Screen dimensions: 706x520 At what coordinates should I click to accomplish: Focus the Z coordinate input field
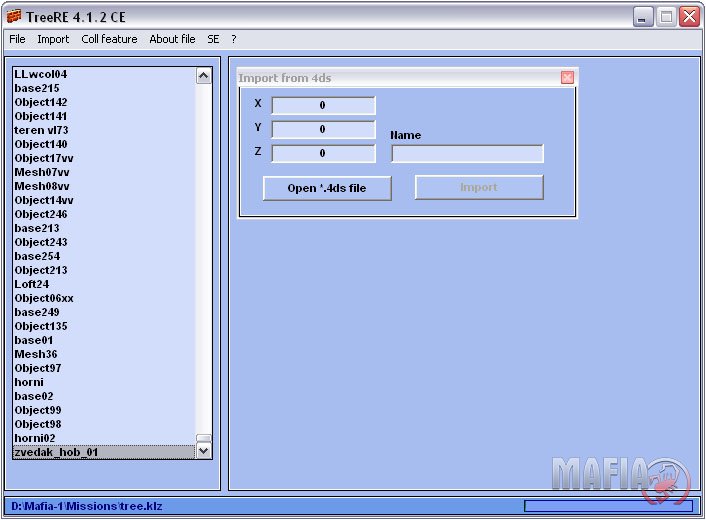[323, 153]
